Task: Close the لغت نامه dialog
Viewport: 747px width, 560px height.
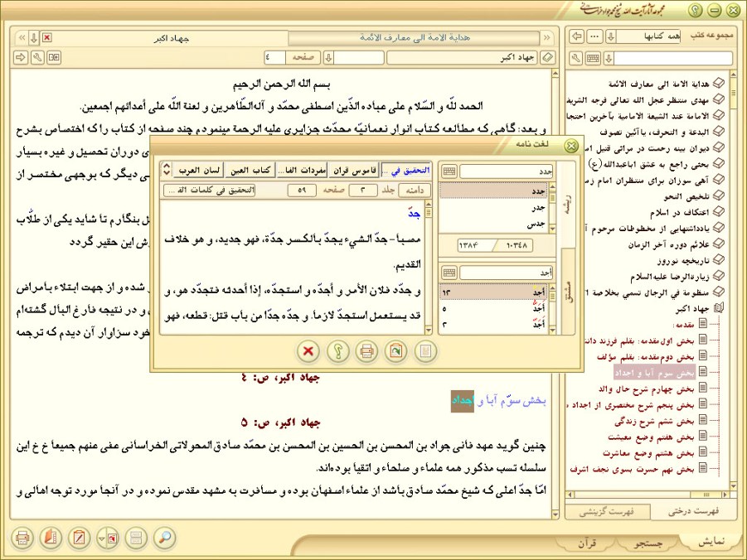Action: point(570,145)
